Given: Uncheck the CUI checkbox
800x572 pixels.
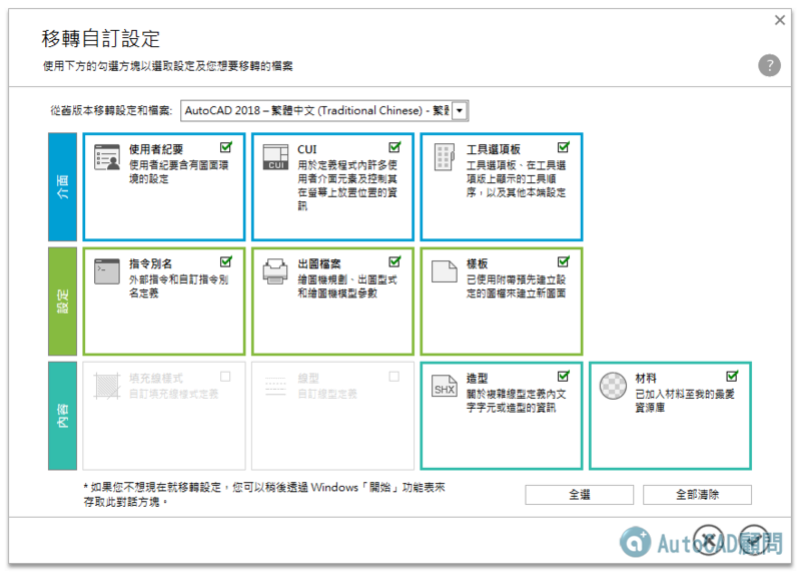Looking at the screenshot, I should [x=395, y=147].
